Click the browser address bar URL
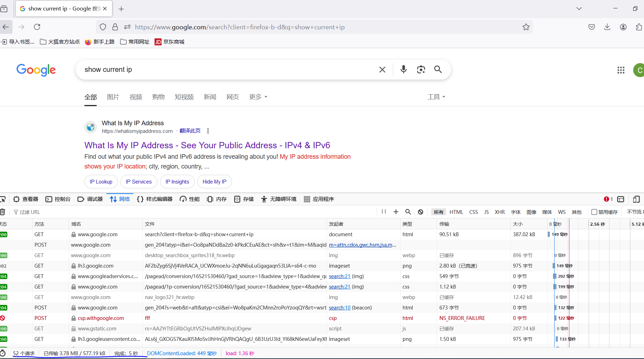This screenshot has width=644, height=359. (x=240, y=27)
